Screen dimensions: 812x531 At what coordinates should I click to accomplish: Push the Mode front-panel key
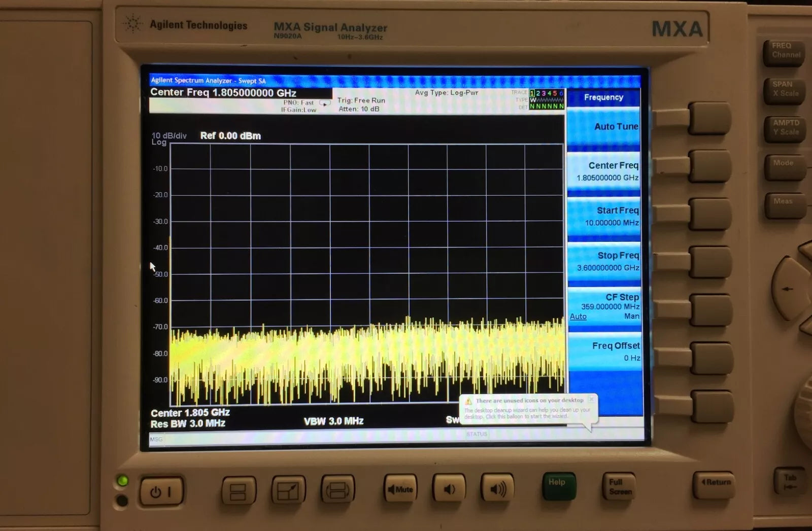tap(785, 167)
